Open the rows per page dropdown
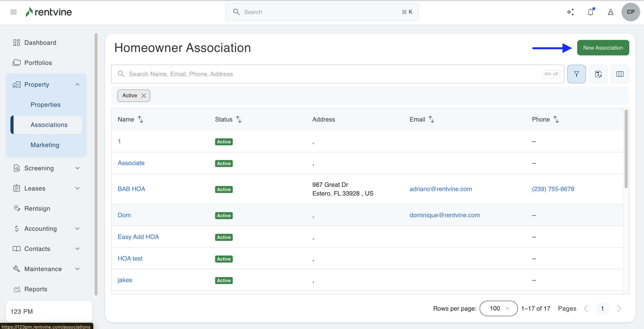The height and width of the screenshot is (329, 644). click(499, 308)
